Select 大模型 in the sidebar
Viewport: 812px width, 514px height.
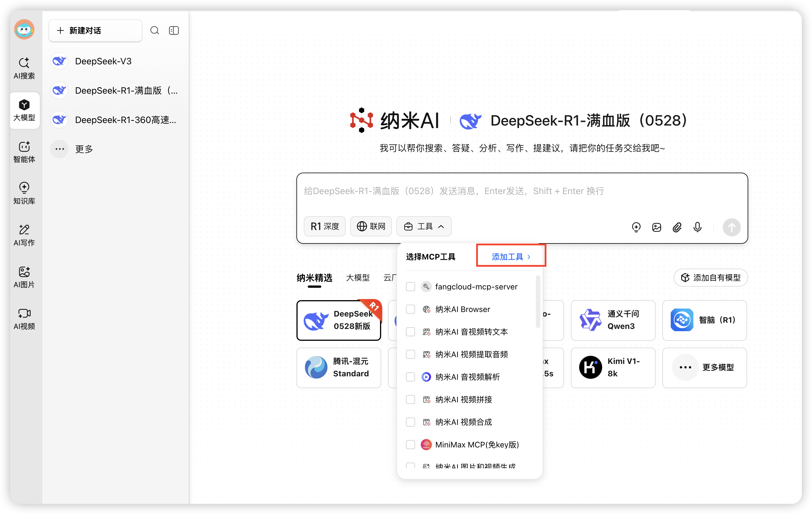click(24, 110)
